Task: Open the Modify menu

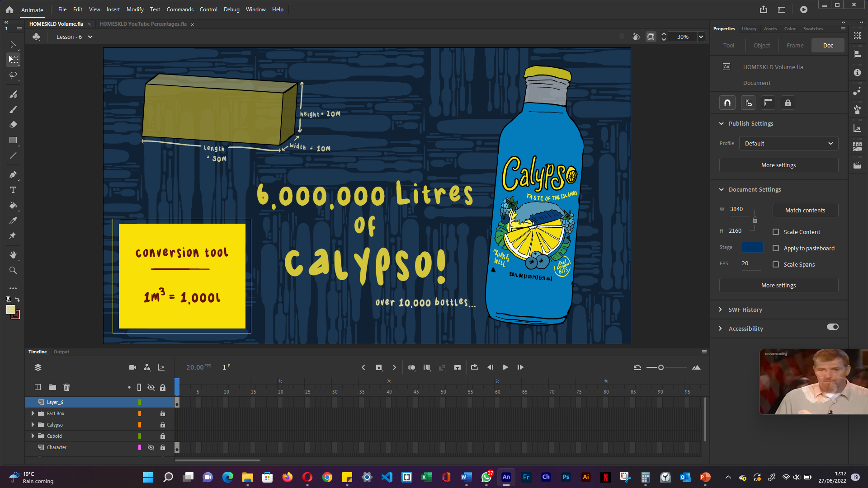Action: (135, 9)
